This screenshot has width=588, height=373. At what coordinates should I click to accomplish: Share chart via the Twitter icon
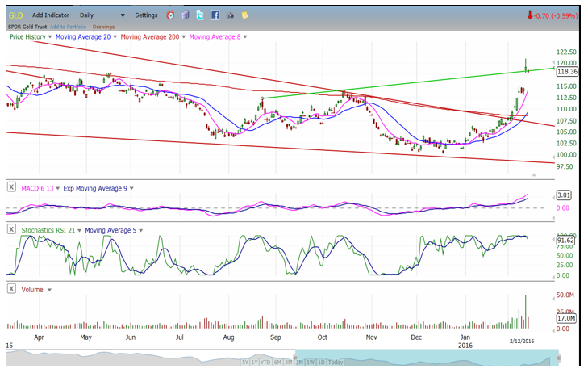(200, 15)
